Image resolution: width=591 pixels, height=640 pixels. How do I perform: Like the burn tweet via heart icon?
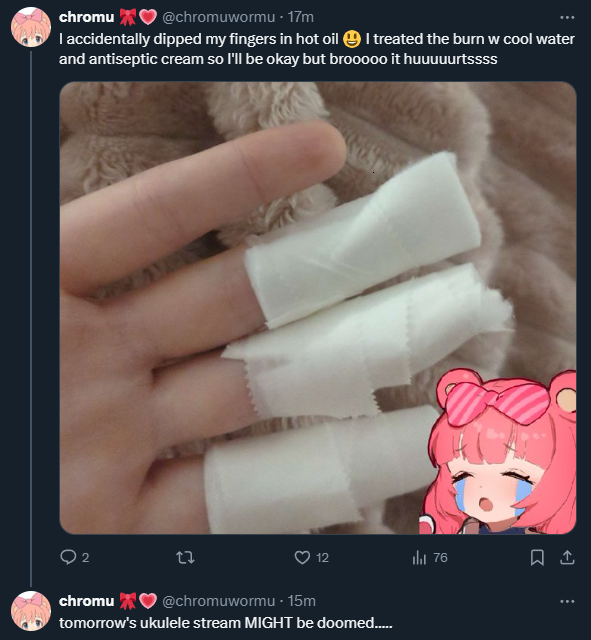pyautogui.click(x=302, y=558)
